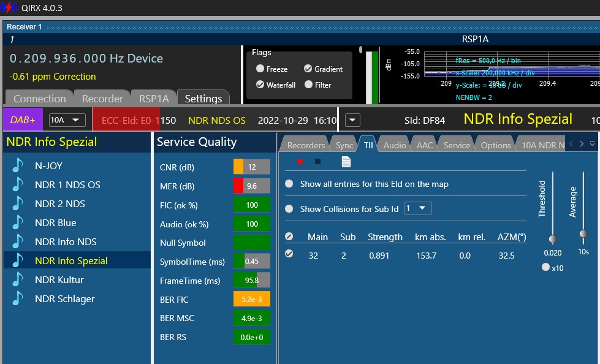The image size is (600, 364).
Task: Open the Sub Id dropdown showing 1
Action: click(x=418, y=208)
